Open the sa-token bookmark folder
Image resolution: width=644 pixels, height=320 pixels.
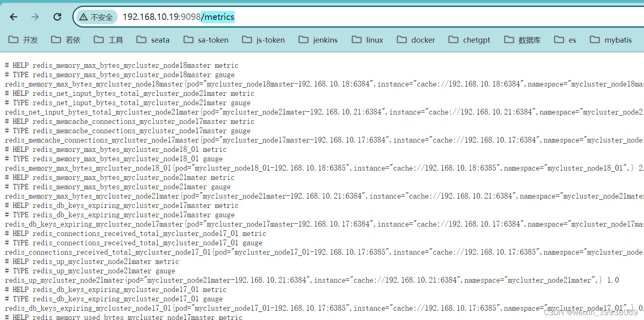[206, 40]
